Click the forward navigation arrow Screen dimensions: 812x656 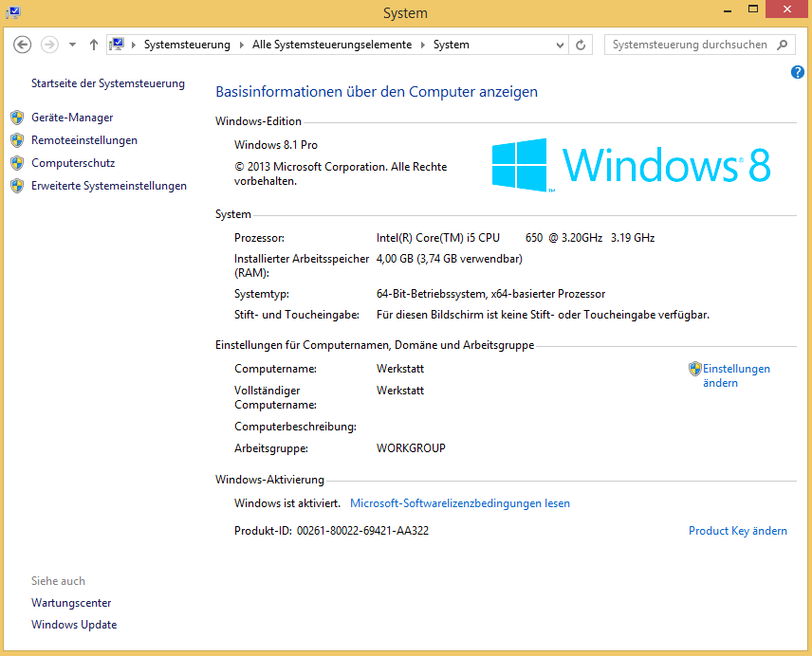(x=49, y=45)
